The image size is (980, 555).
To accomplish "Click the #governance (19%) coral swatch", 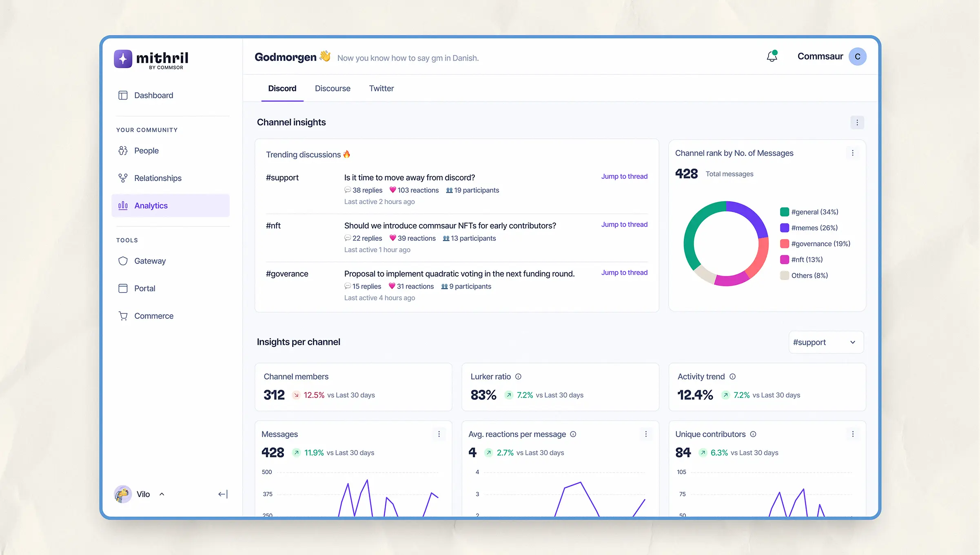I will (x=784, y=244).
